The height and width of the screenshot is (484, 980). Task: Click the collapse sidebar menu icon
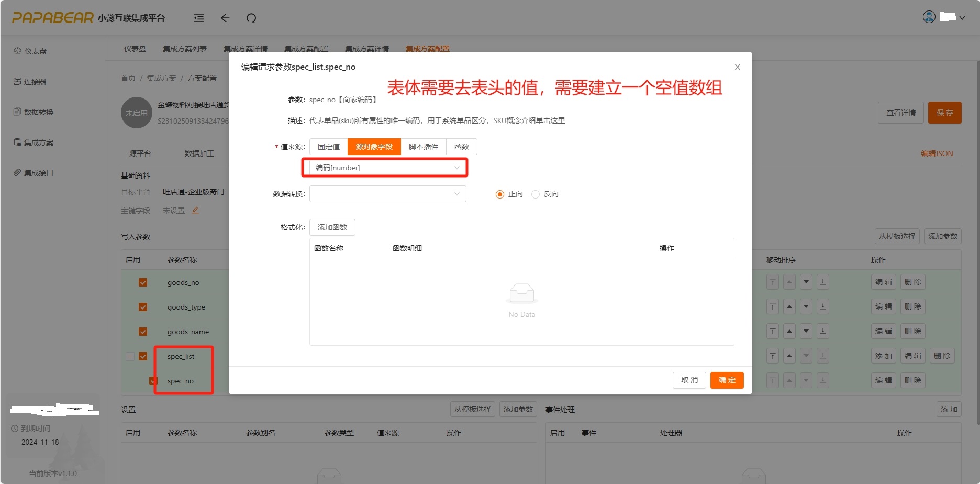pos(199,18)
